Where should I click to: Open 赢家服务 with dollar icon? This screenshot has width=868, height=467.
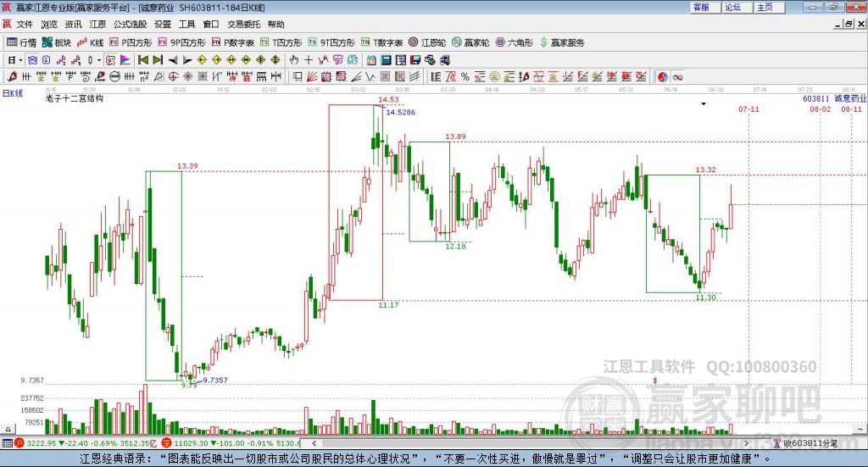coord(562,42)
